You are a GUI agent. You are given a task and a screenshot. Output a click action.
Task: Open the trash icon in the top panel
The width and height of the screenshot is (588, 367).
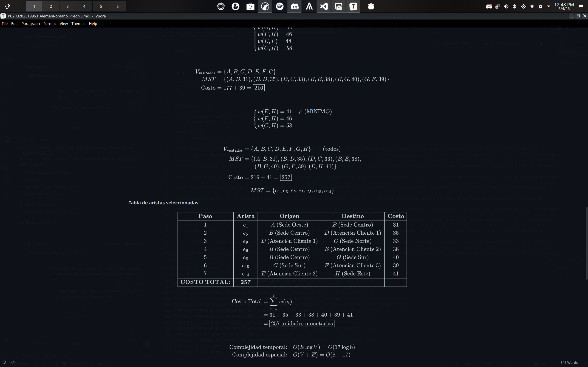pos(371,6)
